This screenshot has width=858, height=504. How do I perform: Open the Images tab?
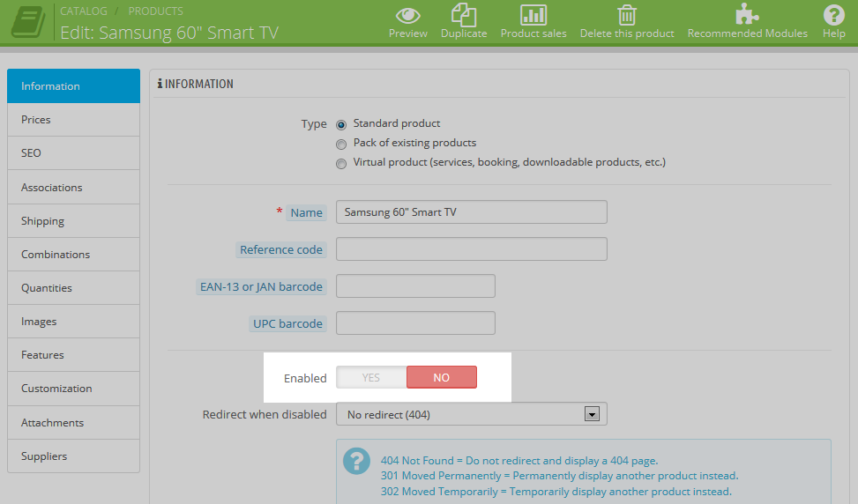click(73, 322)
